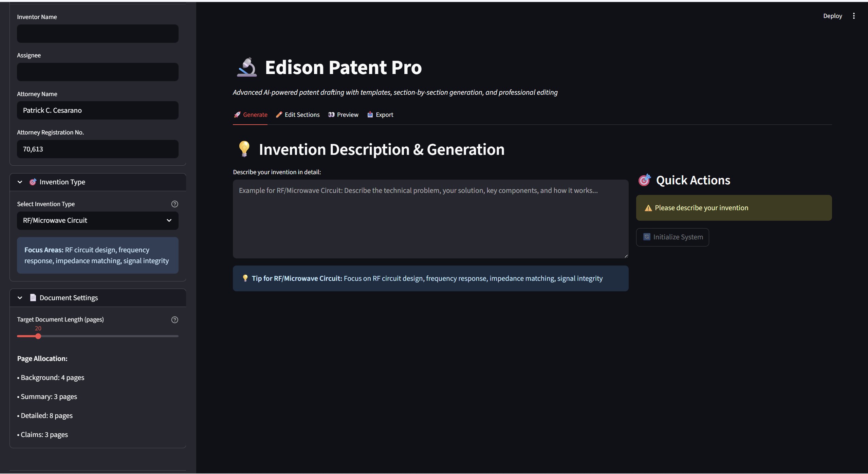Collapse the Document Settings section
868x474 pixels.
pos(20,298)
